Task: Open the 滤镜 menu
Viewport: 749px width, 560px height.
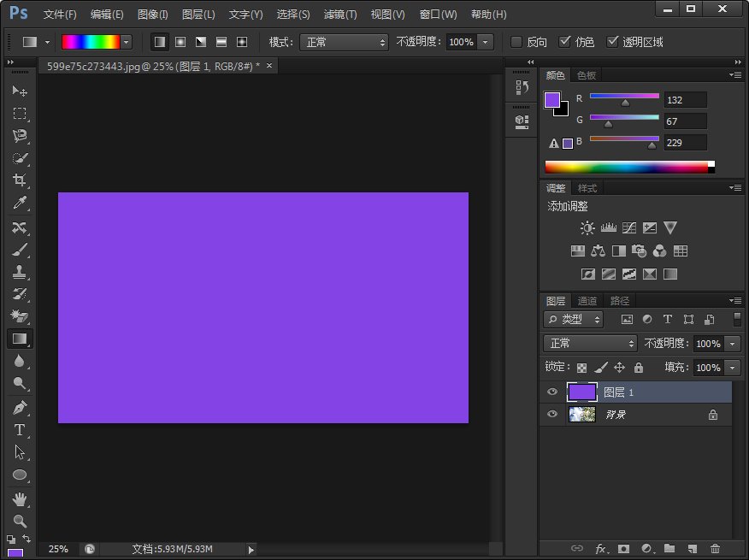Action: (339, 14)
